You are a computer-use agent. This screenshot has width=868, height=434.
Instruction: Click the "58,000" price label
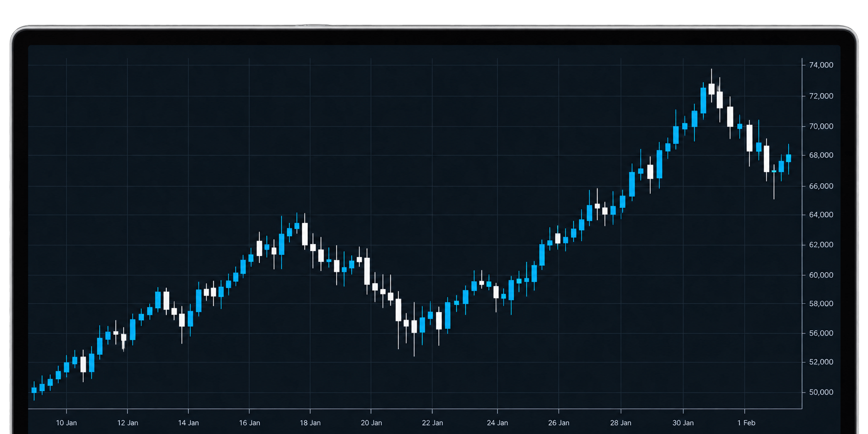point(821,304)
